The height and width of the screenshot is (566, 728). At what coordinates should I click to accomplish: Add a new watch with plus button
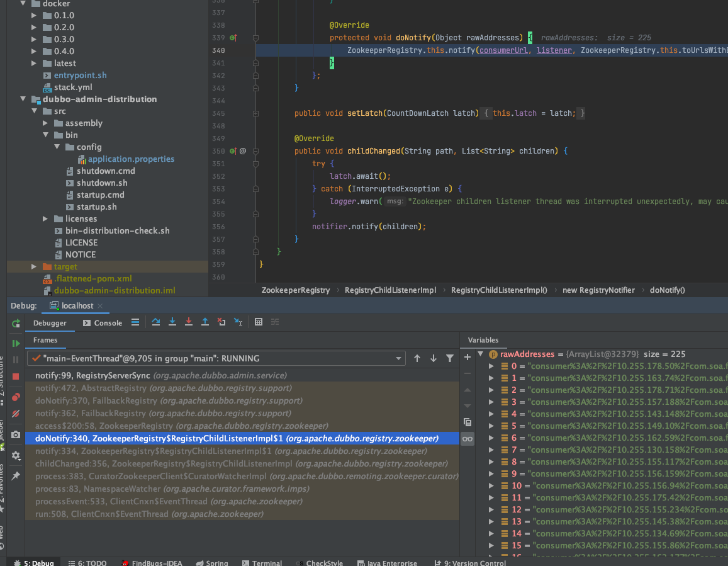467,357
